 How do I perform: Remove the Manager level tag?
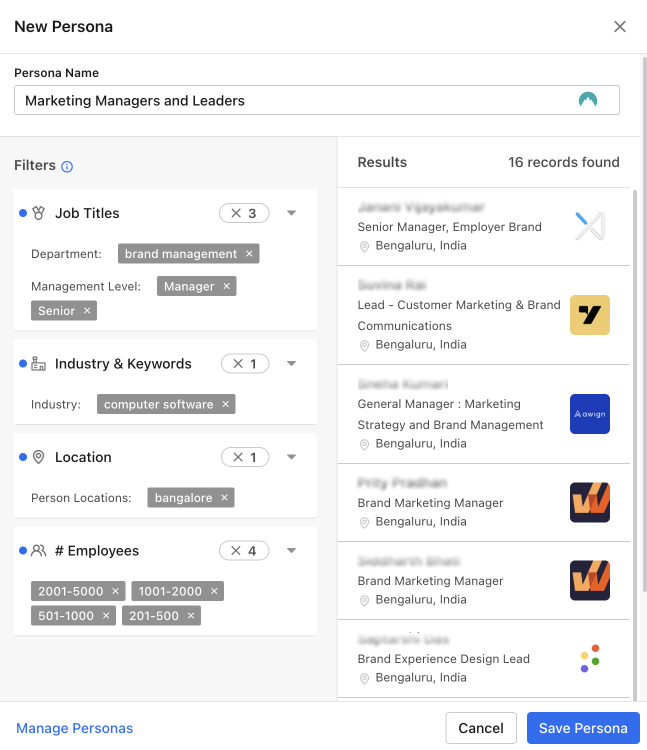(227, 286)
